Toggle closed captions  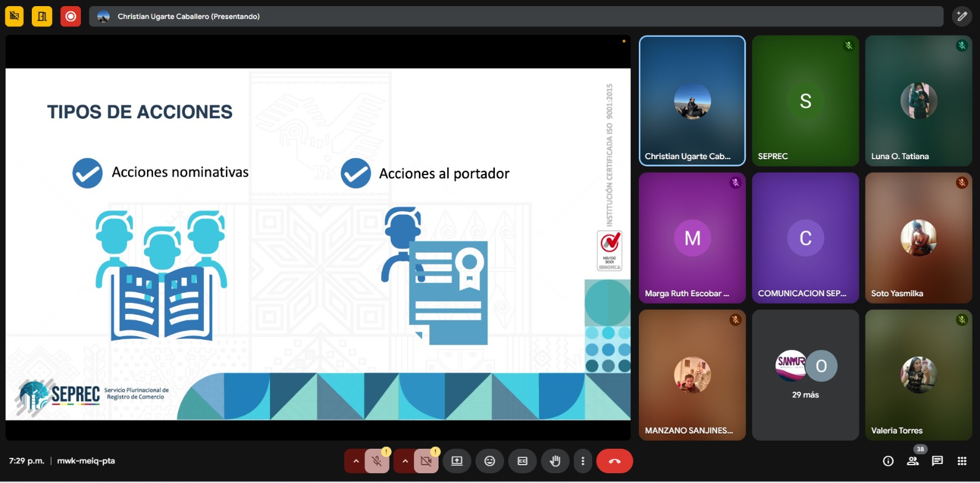click(522, 461)
